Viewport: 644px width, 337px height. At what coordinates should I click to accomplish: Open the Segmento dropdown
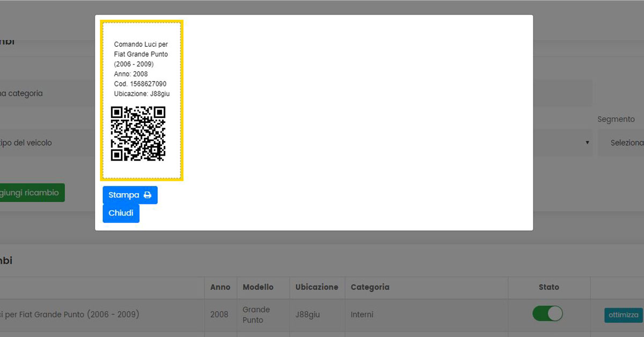(x=621, y=143)
